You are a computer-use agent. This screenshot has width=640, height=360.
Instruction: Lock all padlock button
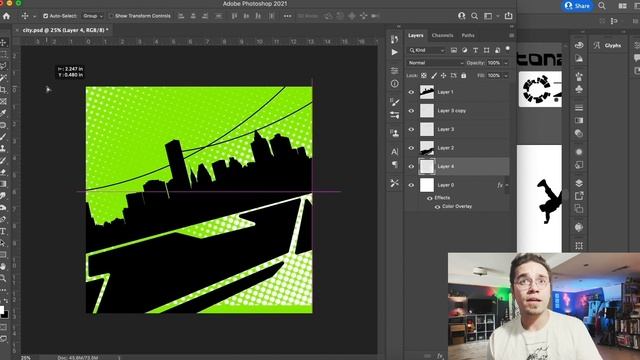pyautogui.click(x=464, y=76)
